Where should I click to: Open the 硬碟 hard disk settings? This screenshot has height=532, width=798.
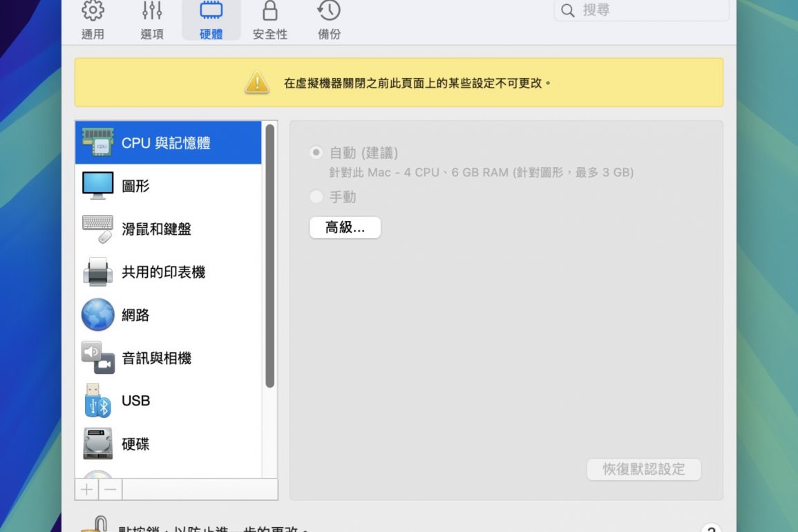coord(168,444)
